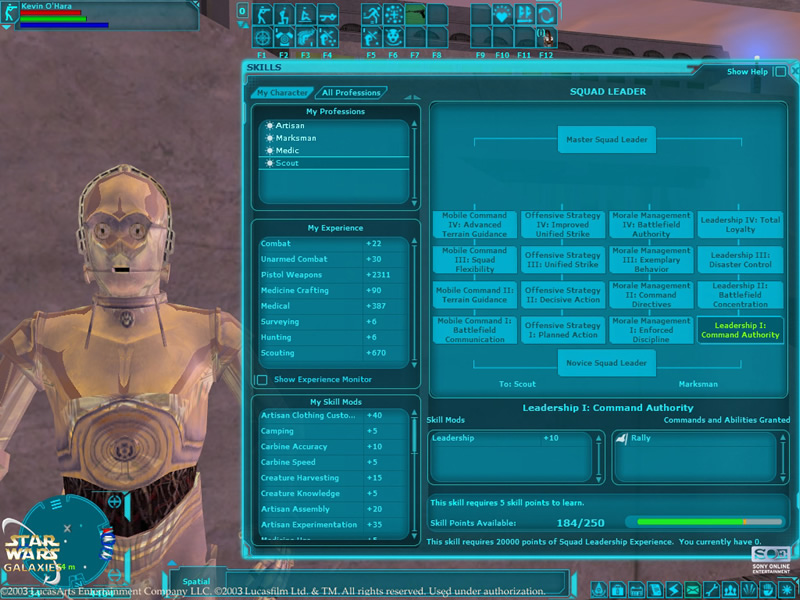Screen dimensions: 800x600
Task: Click the heart icon in the F10 slot
Action: pos(503,14)
